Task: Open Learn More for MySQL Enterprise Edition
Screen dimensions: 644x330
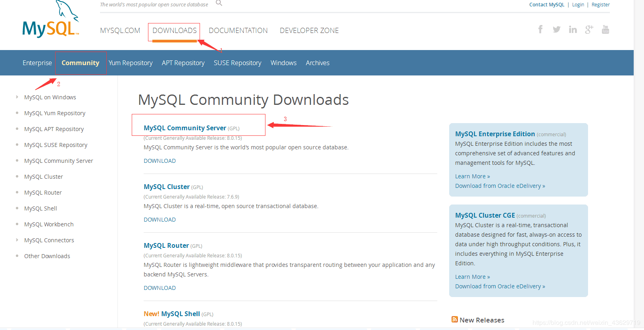Action: point(472,176)
